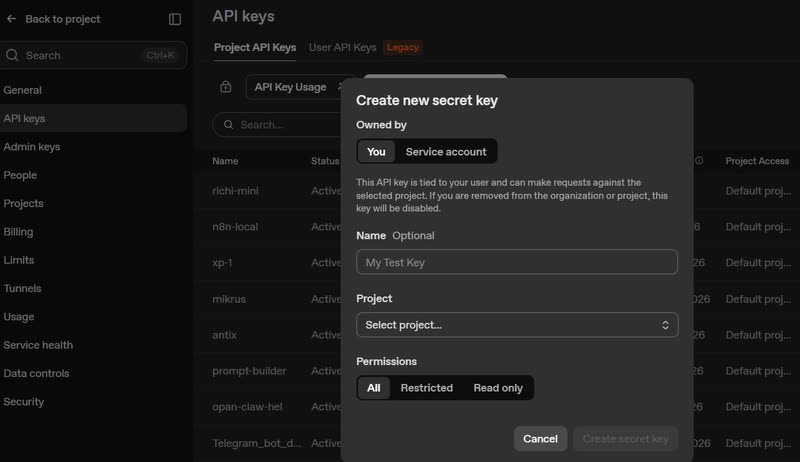The height and width of the screenshot is (462, 800).
Task: Click the opan-claw-hel key name
Action: coord(247,407)
